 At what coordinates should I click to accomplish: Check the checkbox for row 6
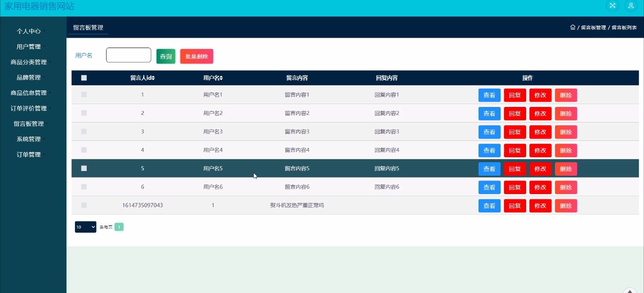pyautogui.click(x=84, y=187)
